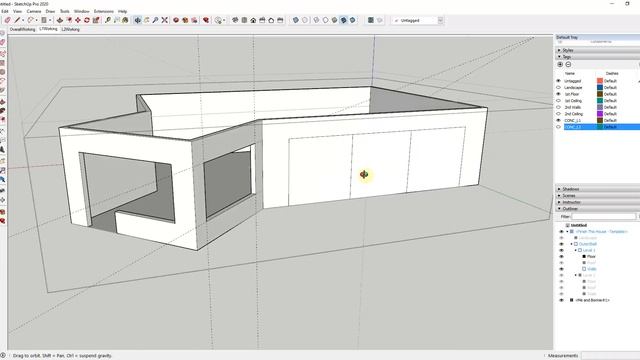Click the Outliner Filter input field
The width and height of the screenshot is (640, 360).
(603, 216)
